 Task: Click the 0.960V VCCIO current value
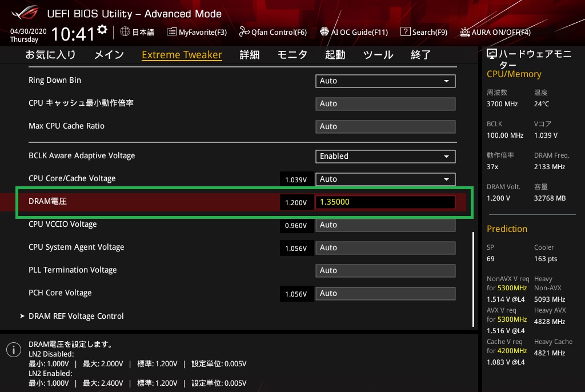(296, 226)
